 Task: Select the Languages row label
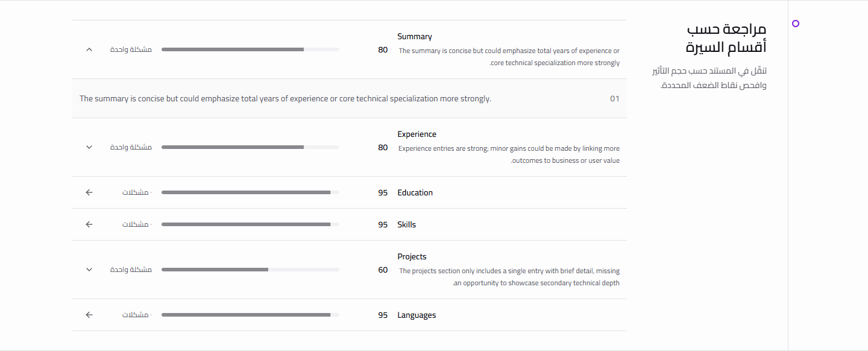[x=417, y=315]
